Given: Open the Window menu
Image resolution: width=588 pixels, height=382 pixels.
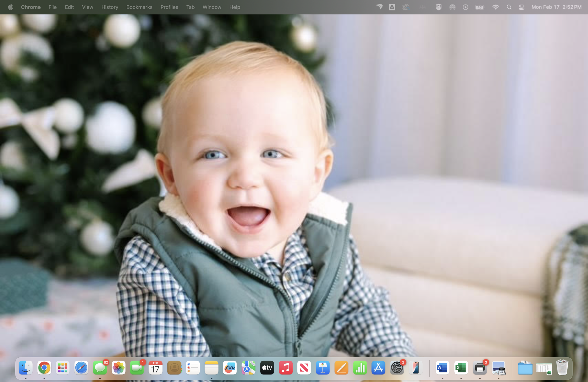Looking at the screenshot, I should pos(212,7).
